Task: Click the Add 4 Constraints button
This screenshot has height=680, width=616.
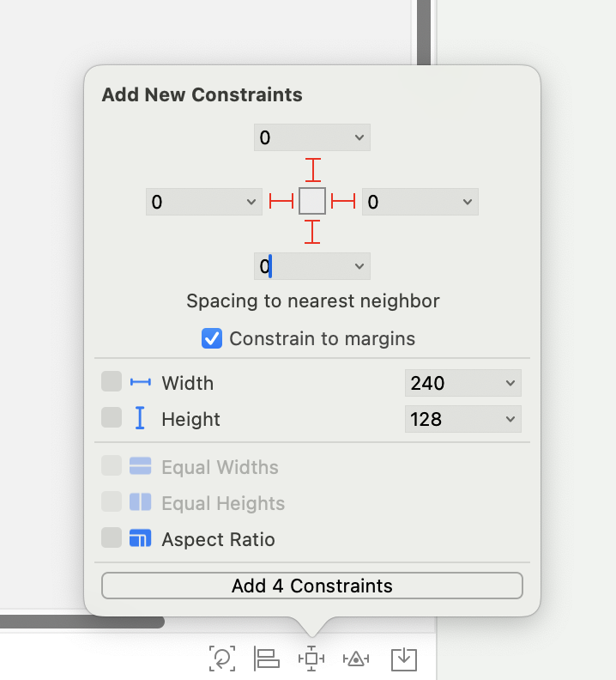Action: point(312,586)
